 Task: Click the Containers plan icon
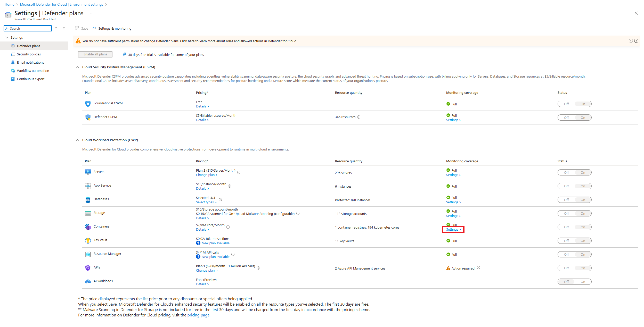[x=88, y=227]
